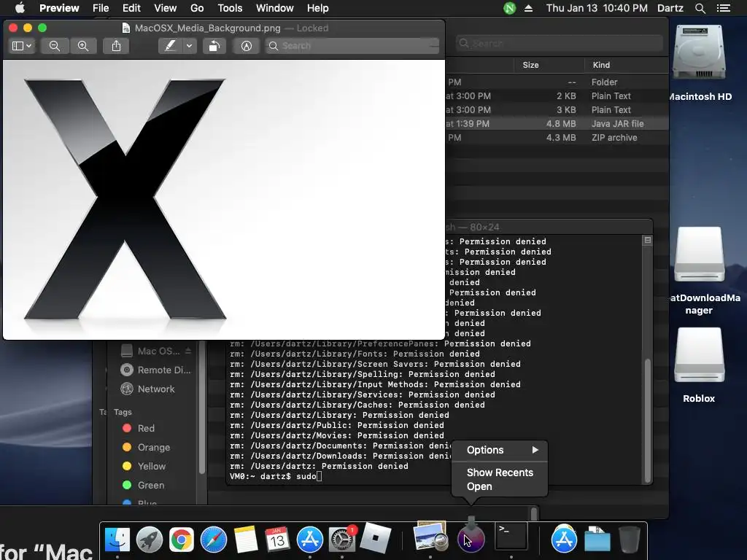Select the 3 KB Plain Text row
The height and width of the screenshot is (560, 747).
(x=557, y=110)
